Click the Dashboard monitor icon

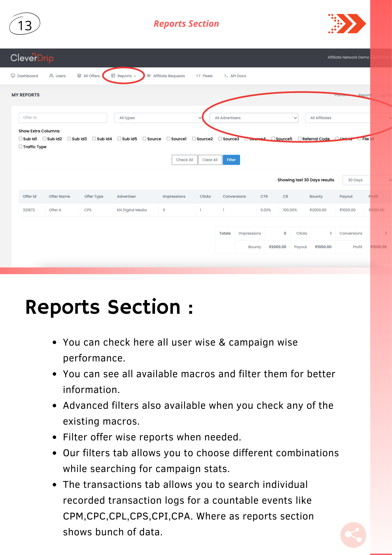point(13,76)
